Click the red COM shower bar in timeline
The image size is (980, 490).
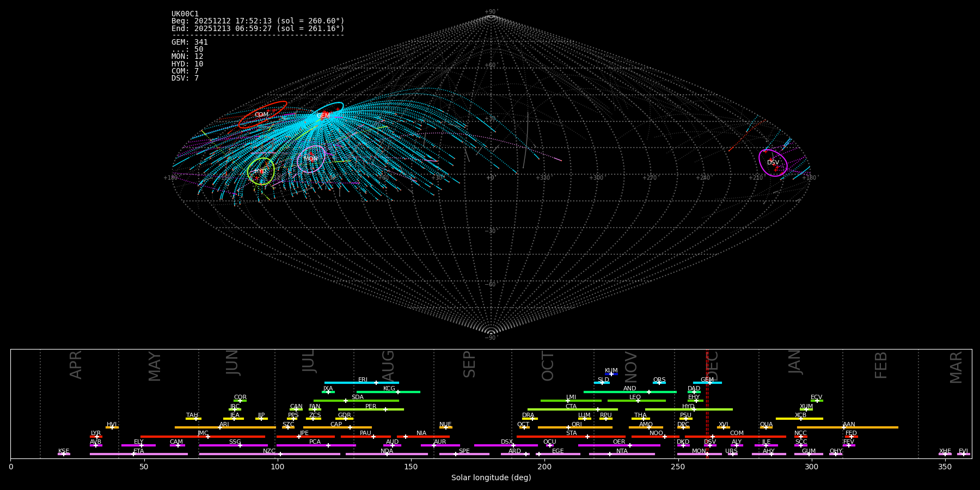pos(736,437)
